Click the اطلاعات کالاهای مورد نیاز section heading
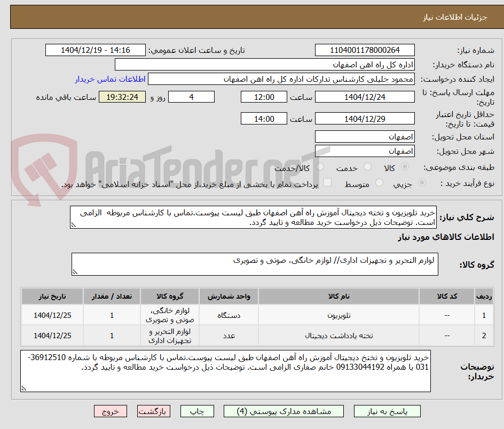The image size is (504, 429). pyautogui.click(x=446, y=237)
